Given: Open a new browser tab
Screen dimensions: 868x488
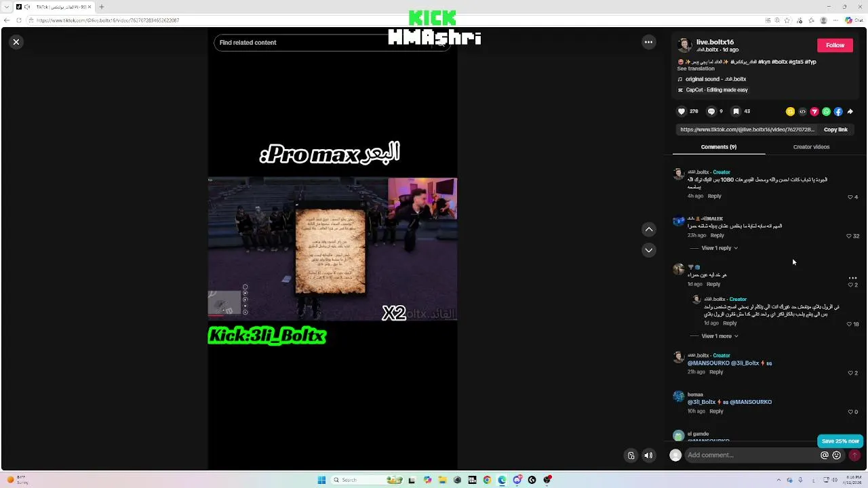Looking at the screenshot, I should [x=102, y=7].
